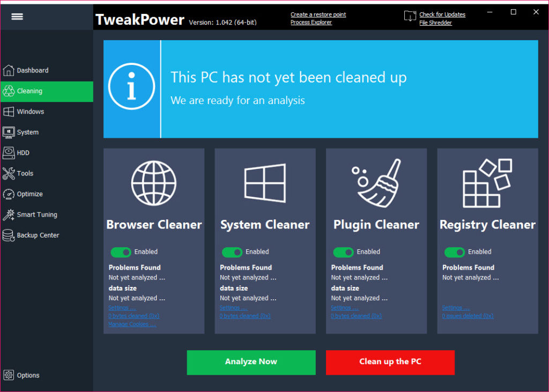This screenshot has height=392, width=549.
Task: Open the hamburger menu icon
Action: [x=17, y=17]
